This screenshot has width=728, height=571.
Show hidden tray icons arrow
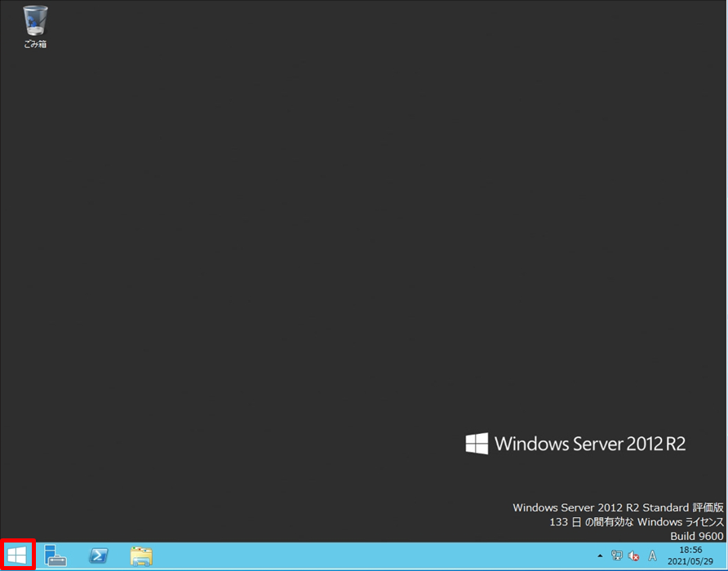coord(600,556)
